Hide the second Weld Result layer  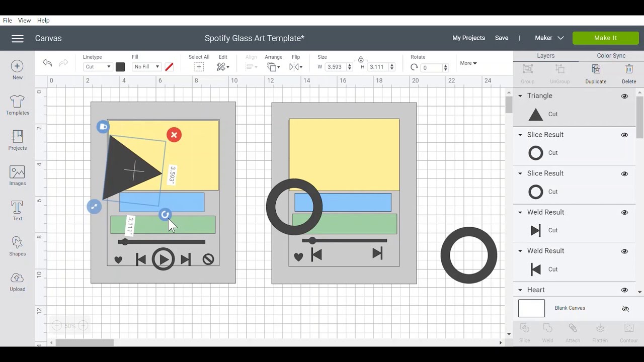624,251
